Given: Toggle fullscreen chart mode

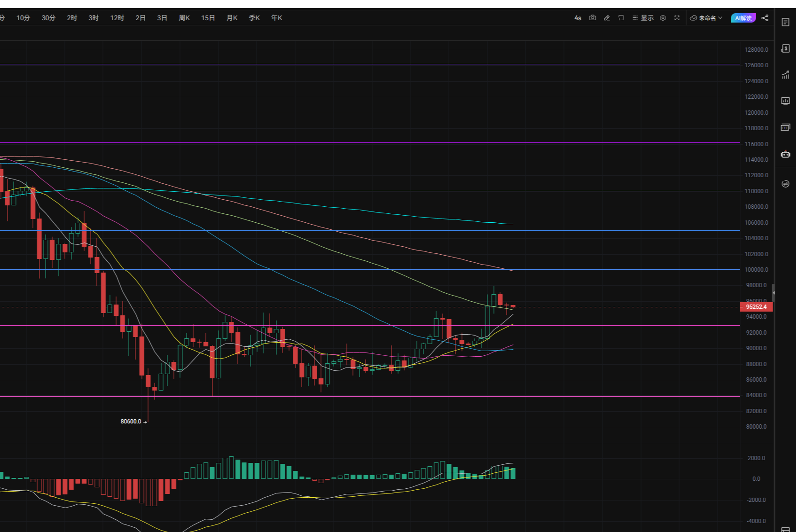Looking at the screenshot, I should 677,18.
